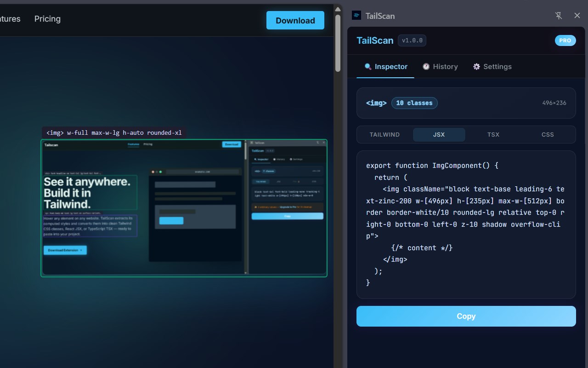Click the "{/* content */}" code line
Screen dimensions: 588x368
422,248
